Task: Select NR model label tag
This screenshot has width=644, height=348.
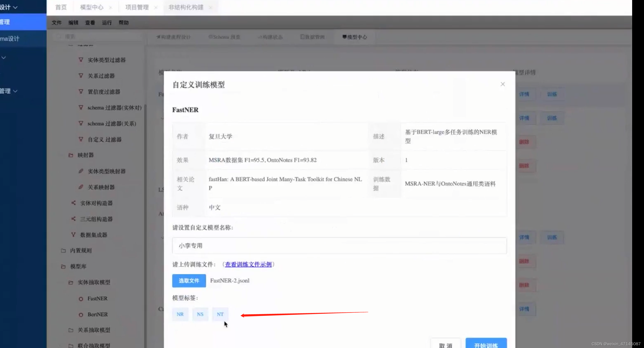Action: click(179, 314)
